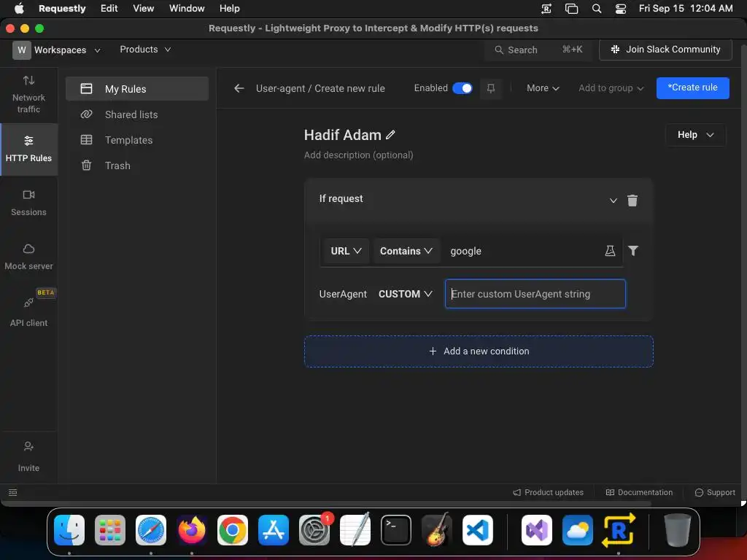Open Documentation link
747x560 pixels.
point(639,492)
